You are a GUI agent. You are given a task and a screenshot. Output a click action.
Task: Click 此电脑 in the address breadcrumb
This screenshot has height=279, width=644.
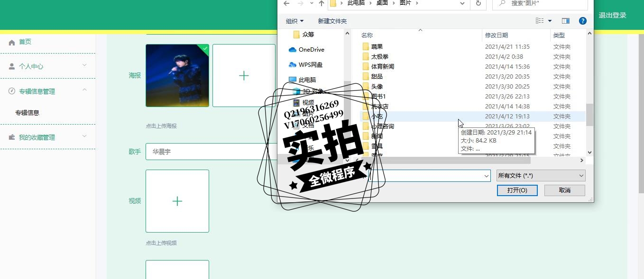356,3
